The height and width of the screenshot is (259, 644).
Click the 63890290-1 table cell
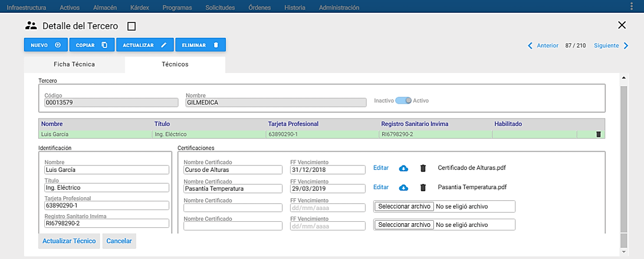click(x=322, y=134)
